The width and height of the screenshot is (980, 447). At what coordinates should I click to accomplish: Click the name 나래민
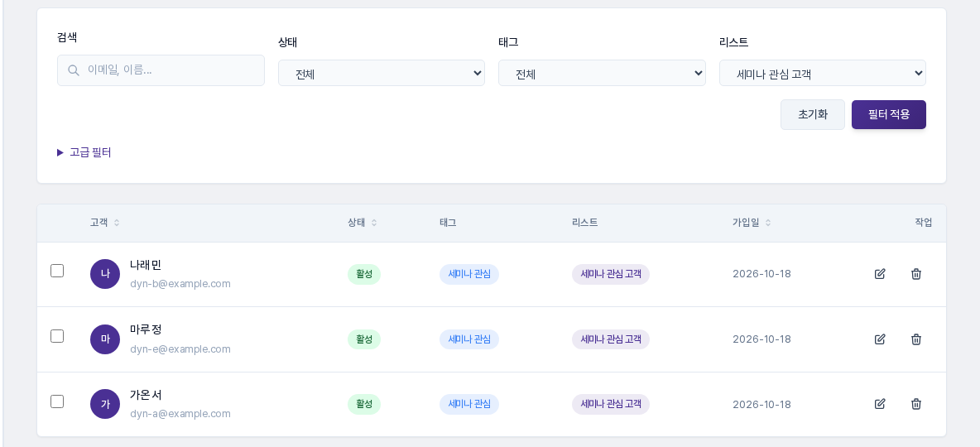146,265
